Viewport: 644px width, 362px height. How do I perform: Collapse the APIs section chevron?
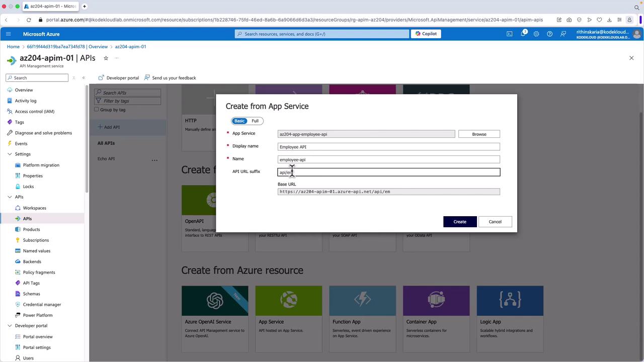point(10,197)
